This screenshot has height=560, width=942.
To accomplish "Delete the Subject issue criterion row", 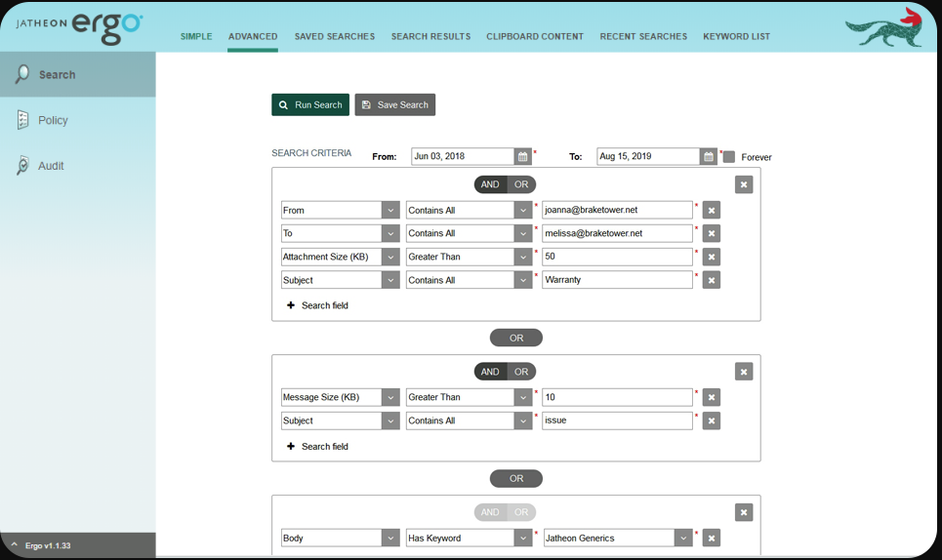I will tap(712, 420).
